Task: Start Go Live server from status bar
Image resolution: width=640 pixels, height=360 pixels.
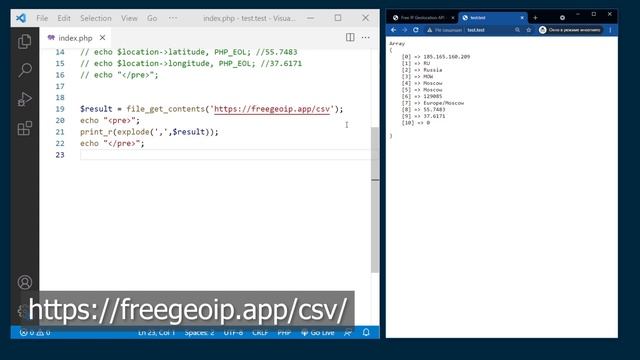Action: click(318, 333)
